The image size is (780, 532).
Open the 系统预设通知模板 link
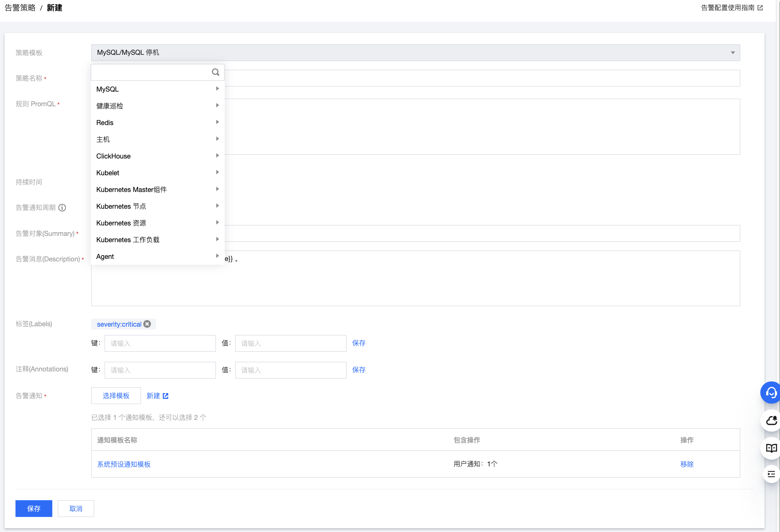[124, 464]
